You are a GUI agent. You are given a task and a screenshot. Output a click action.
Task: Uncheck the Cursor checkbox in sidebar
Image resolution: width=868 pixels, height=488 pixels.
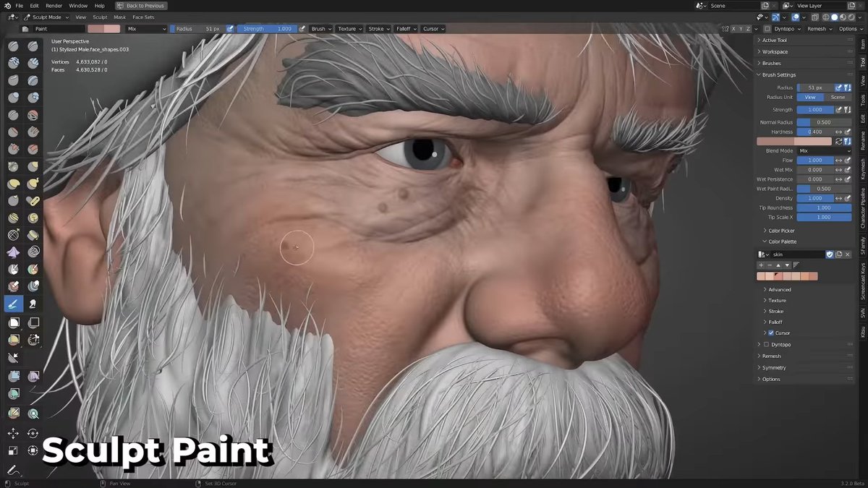[771, 333]
